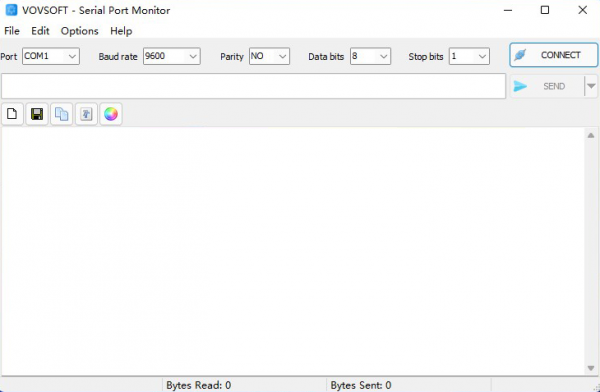Open the File menu
600x392 pixels.
pyautogui.click(x=12, y=31)
